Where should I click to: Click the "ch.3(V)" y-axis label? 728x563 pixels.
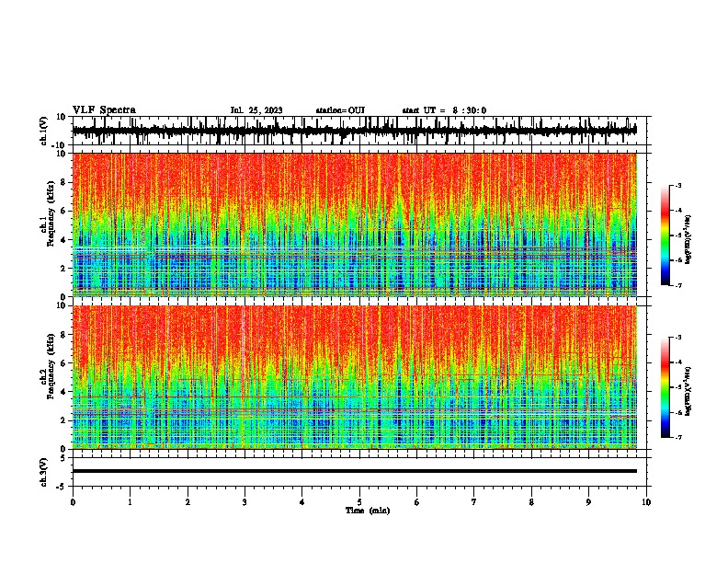click(44, 472)
